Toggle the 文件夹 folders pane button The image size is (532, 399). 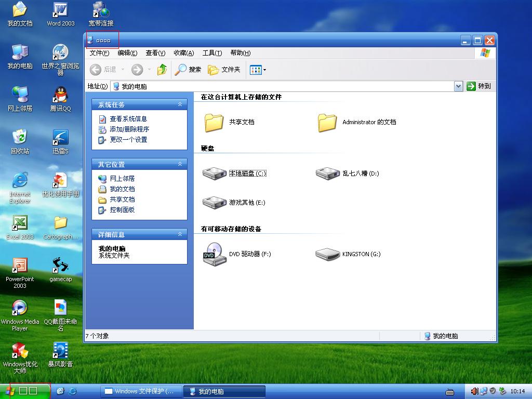[x=224, y=70]
